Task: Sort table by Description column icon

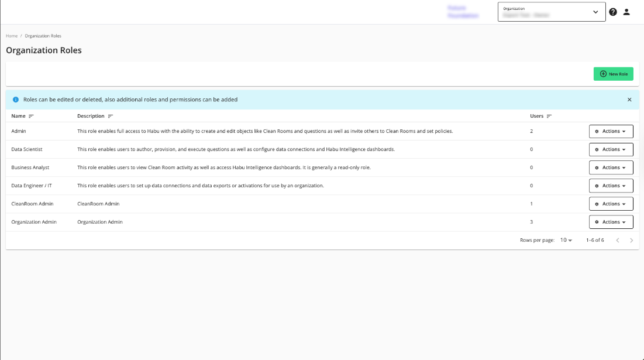Action: [x=111, y=116]
